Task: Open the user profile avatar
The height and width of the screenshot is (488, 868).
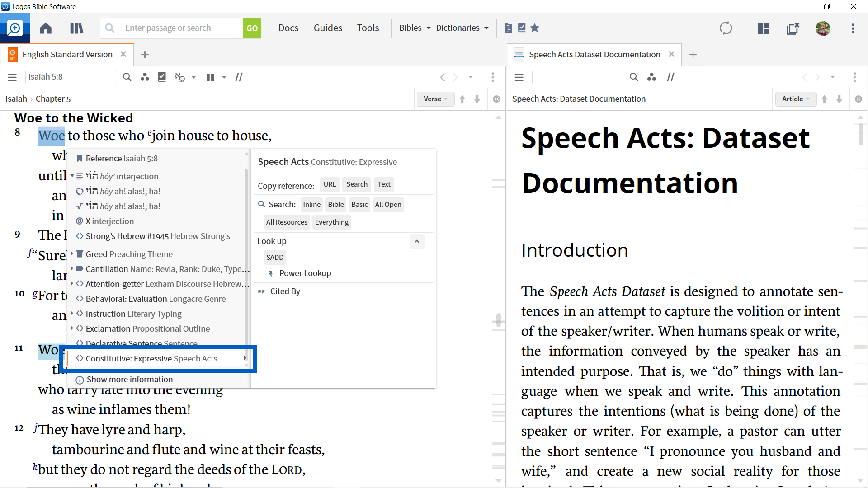Action: pyautogui.click(x=823, y=28)
